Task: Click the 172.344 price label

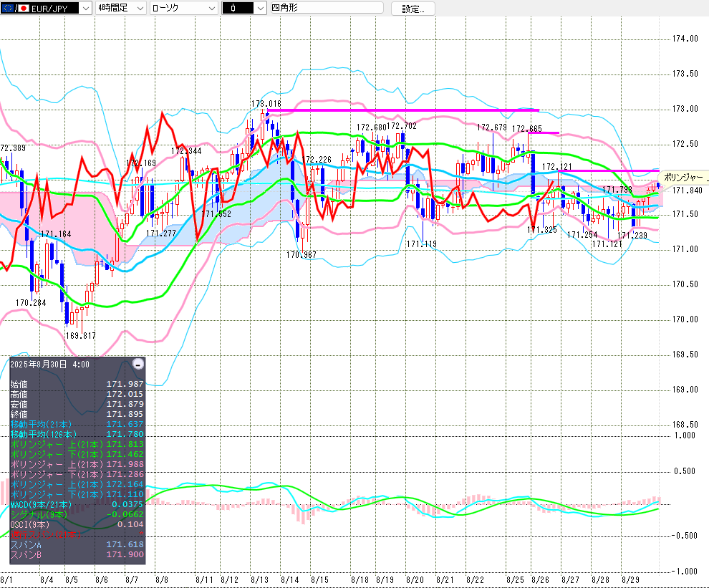Action: coord(186,151)
